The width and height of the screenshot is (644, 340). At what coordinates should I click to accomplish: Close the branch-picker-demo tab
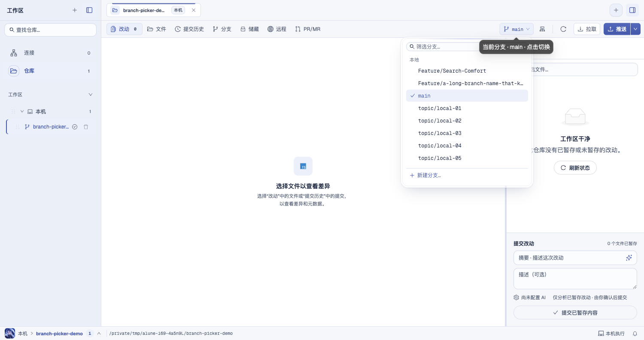pos(194,10)
